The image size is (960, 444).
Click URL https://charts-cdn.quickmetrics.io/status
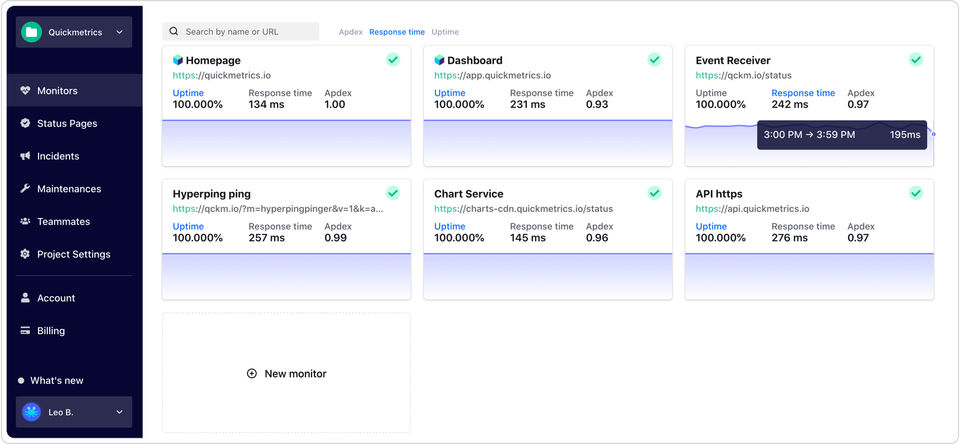coord(523,209)
